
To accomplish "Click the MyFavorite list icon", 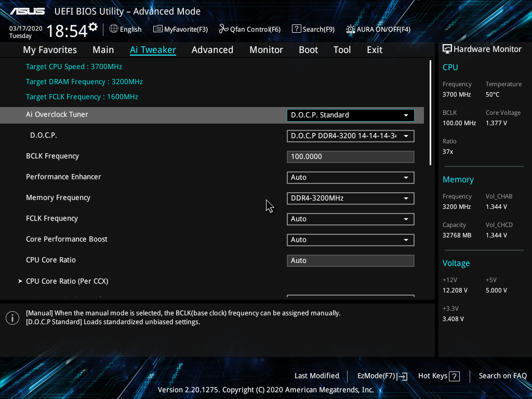I will 157,29.
